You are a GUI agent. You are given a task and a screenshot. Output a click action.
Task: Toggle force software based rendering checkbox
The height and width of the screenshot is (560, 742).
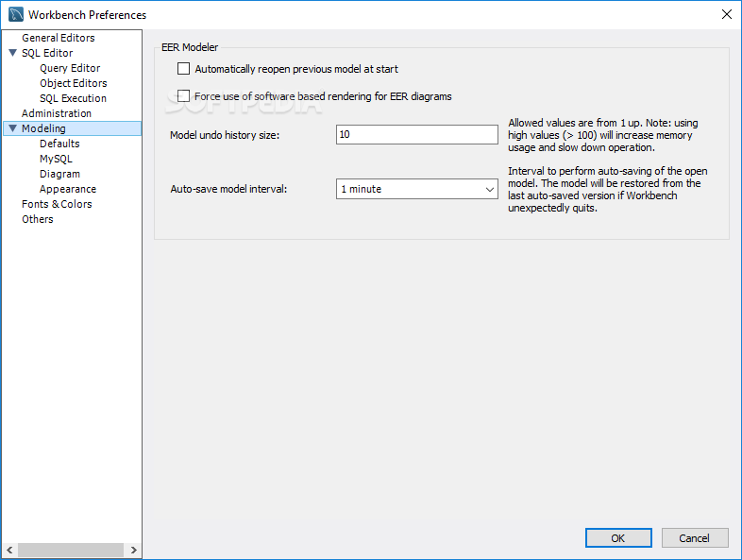pyautogui.click(x=183, y=96)
